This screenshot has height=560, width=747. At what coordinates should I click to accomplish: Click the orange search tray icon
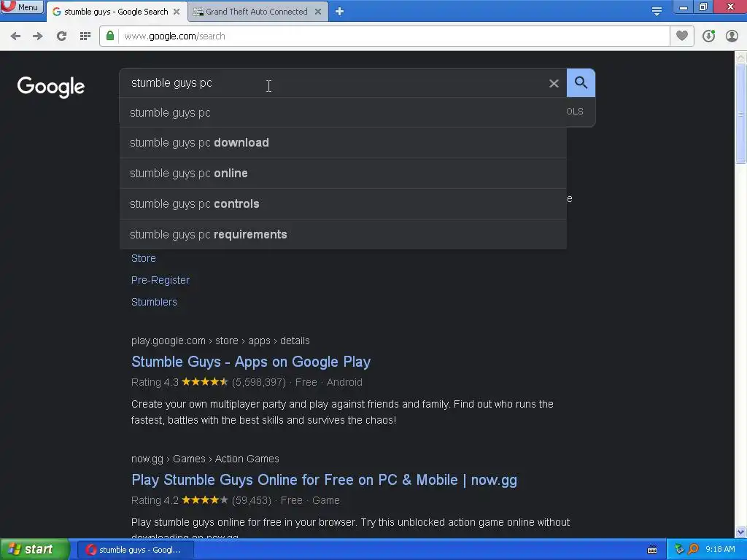point(693,550)
